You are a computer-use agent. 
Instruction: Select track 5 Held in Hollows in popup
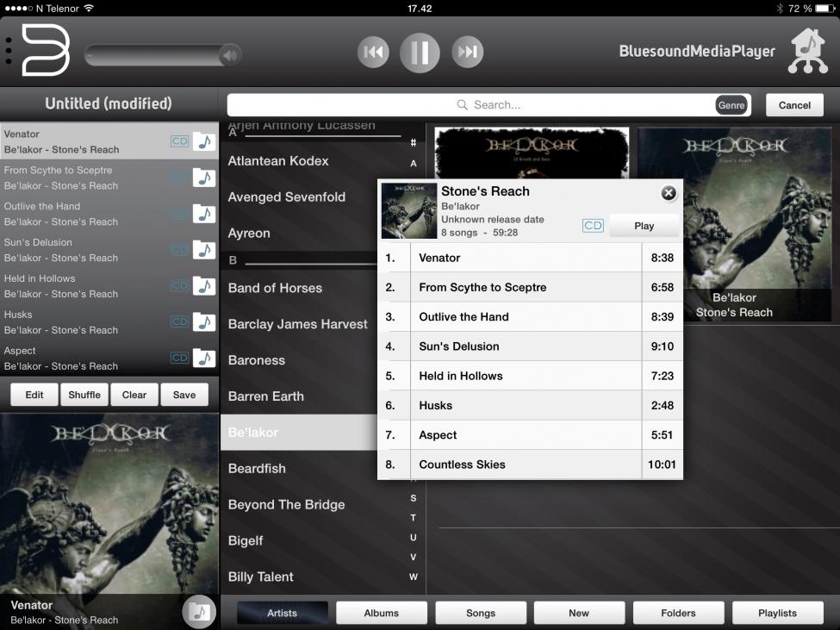(530, 376)
